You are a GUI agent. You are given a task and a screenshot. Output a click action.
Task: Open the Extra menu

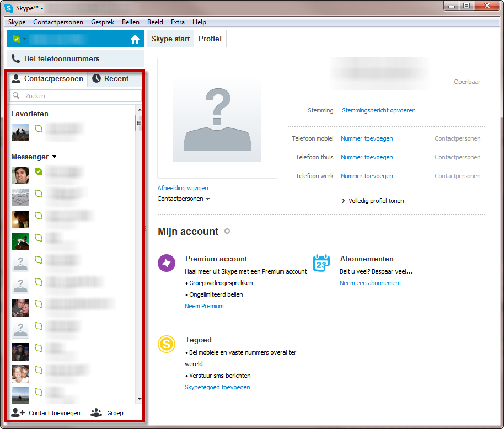178,22
